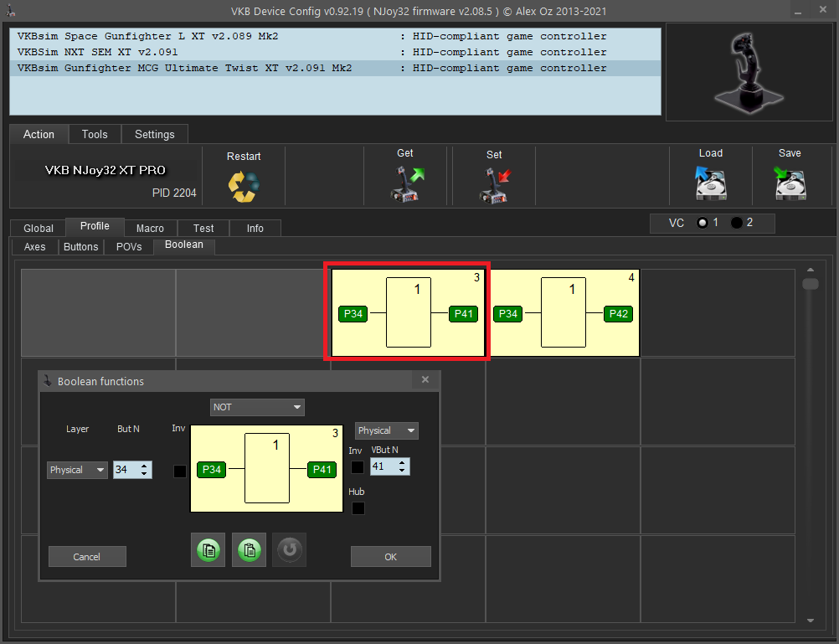Screen dimensions: 839x644
Task: Select VC radio option 2
Action: pyautogui.click(x=737, y=223)
